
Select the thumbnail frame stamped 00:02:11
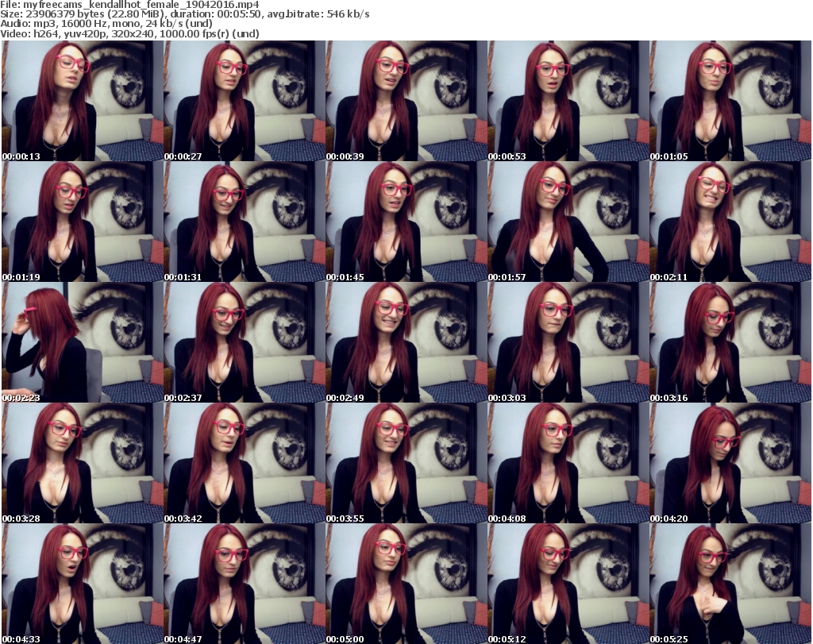pyautogui.click(x=730, y=222)
